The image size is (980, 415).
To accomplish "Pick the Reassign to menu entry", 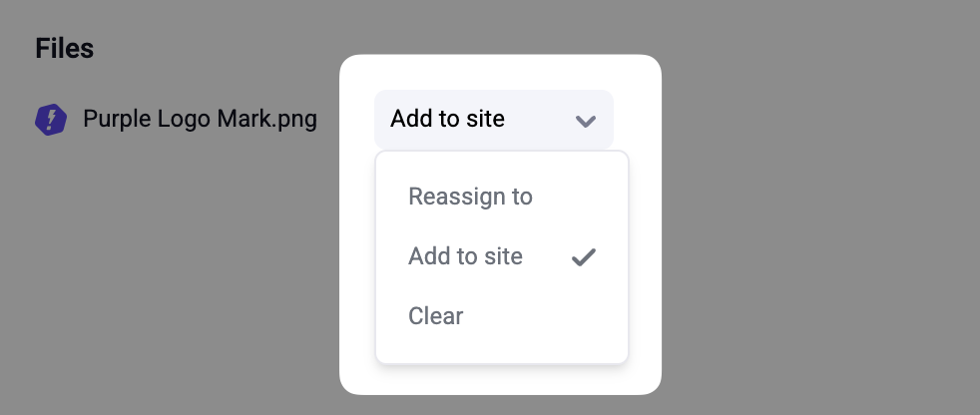I will (x=470, y=197).
